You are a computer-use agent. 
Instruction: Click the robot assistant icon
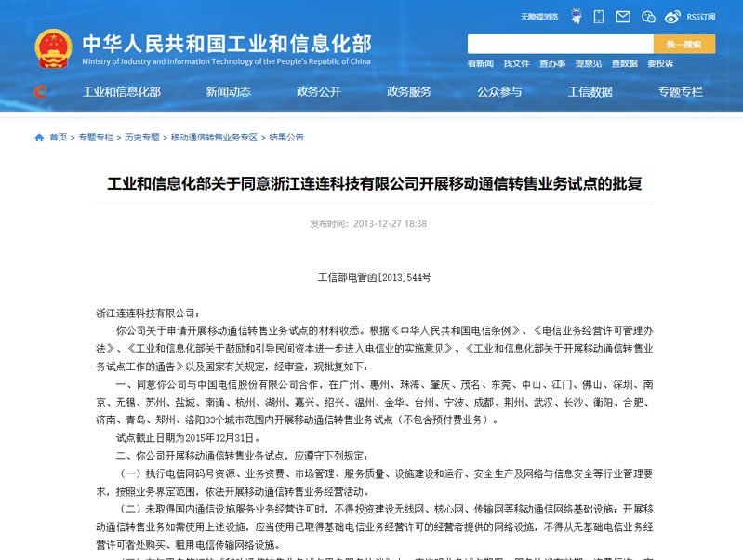[577, 16]
